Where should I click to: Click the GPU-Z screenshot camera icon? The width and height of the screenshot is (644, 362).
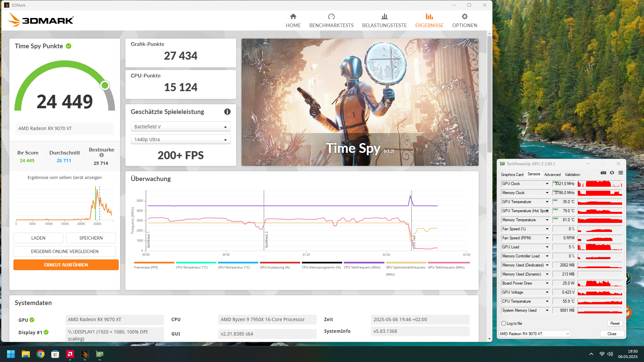click(603, 173)
